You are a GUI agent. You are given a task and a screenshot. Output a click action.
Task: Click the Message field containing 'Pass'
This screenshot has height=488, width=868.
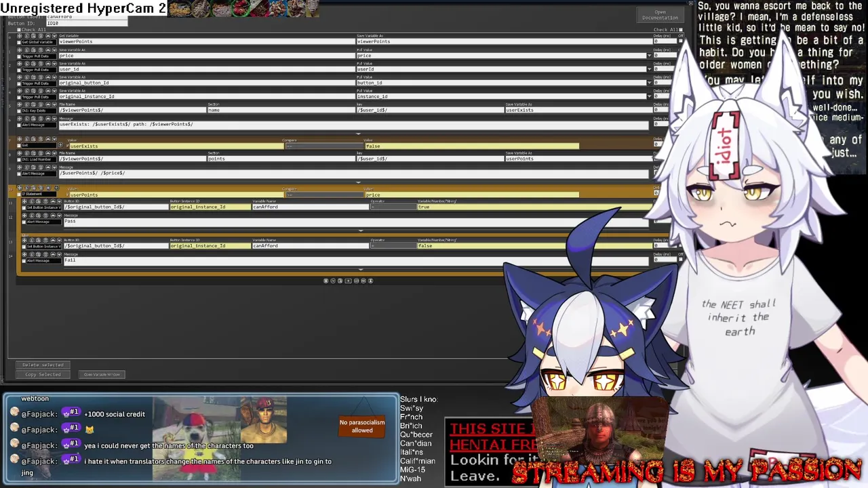point(356,222)
